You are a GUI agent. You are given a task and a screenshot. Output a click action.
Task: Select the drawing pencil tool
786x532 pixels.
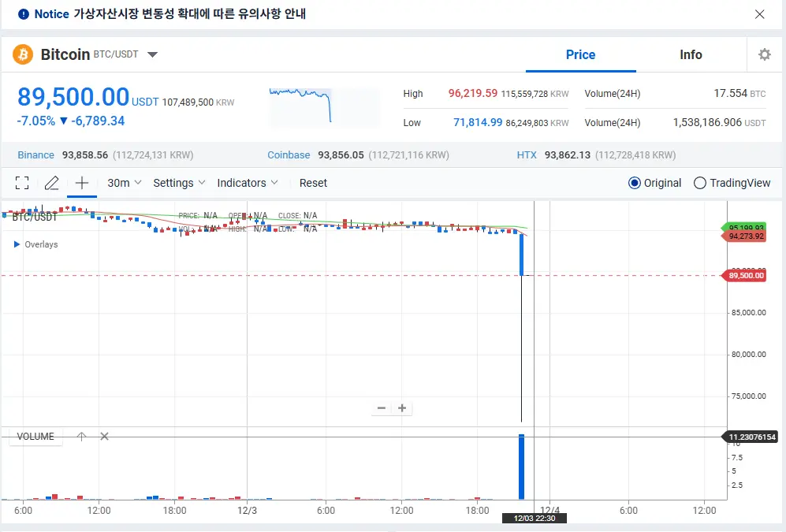pyautogui.click(x=52, y=182)
